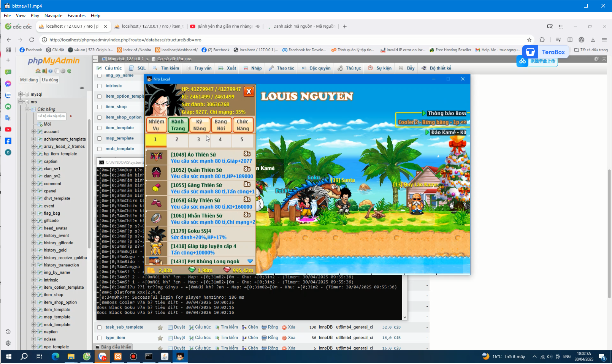Expand the giftcode table node
Image resolution: width=612 pixels, height=364 pixels.
click(x=33, y=220)
